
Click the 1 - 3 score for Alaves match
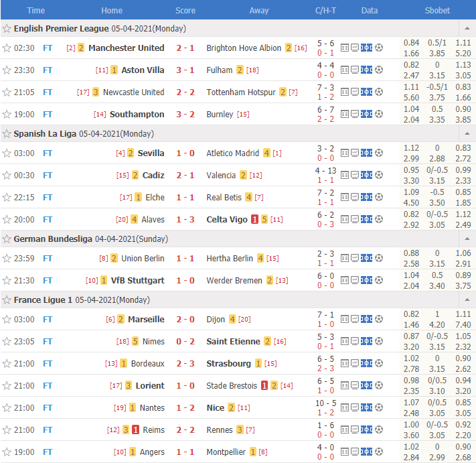tap(185, 219)
